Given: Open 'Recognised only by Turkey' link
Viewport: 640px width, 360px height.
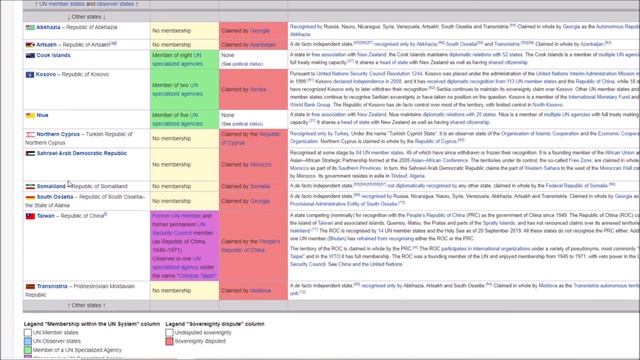Looking at the screenshot, I should click(319, 133).
